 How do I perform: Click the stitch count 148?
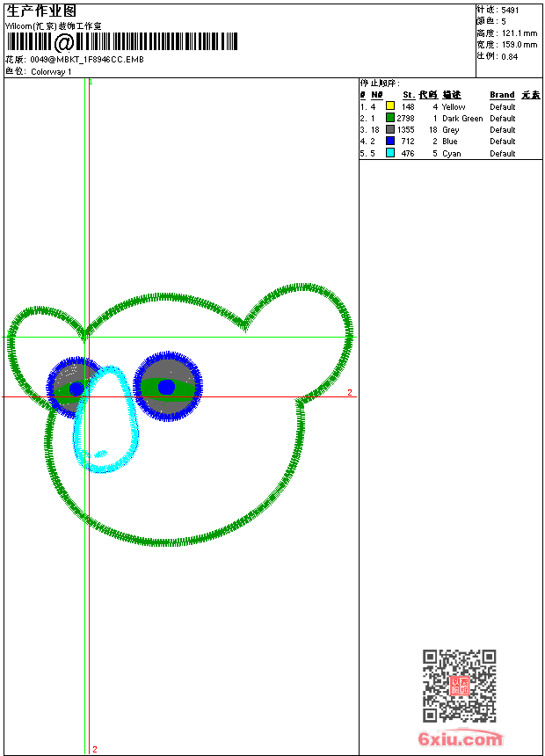coord(408,107)
